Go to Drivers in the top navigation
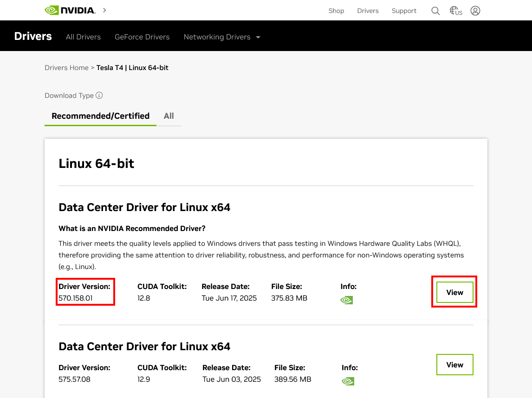 tap(368, 11)
